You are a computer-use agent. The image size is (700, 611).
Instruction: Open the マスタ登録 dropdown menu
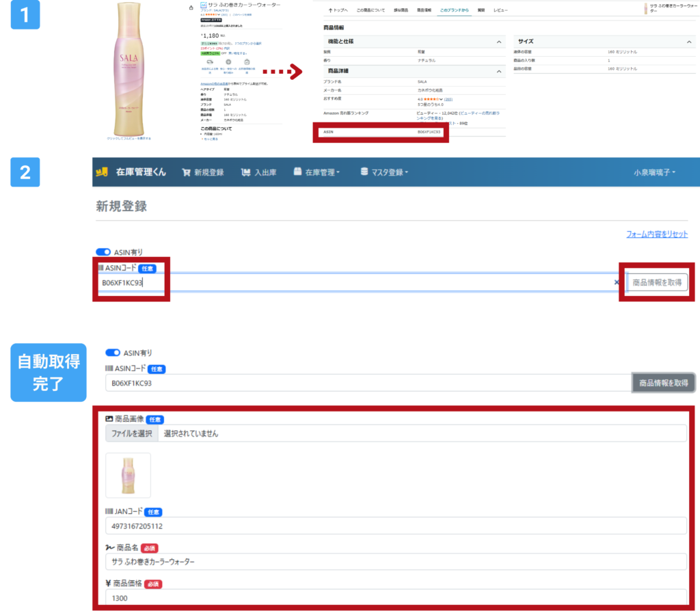click(x=384, y=172)
